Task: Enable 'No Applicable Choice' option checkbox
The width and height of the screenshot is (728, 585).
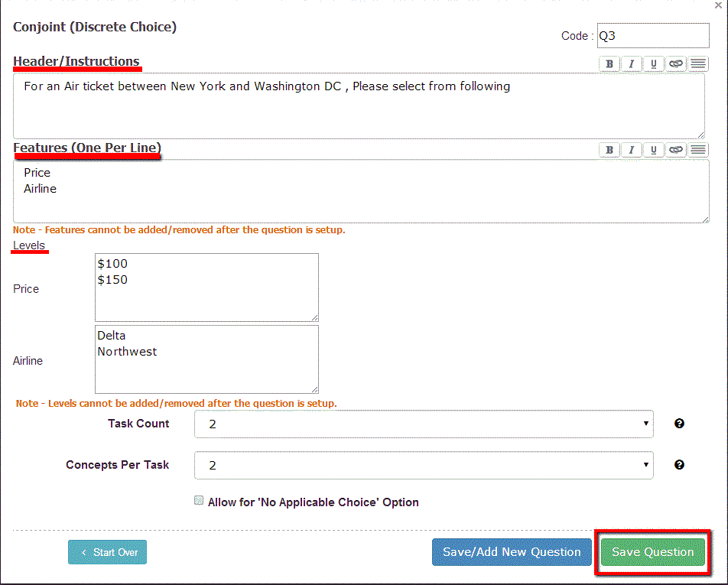Action: pos(199,502)
